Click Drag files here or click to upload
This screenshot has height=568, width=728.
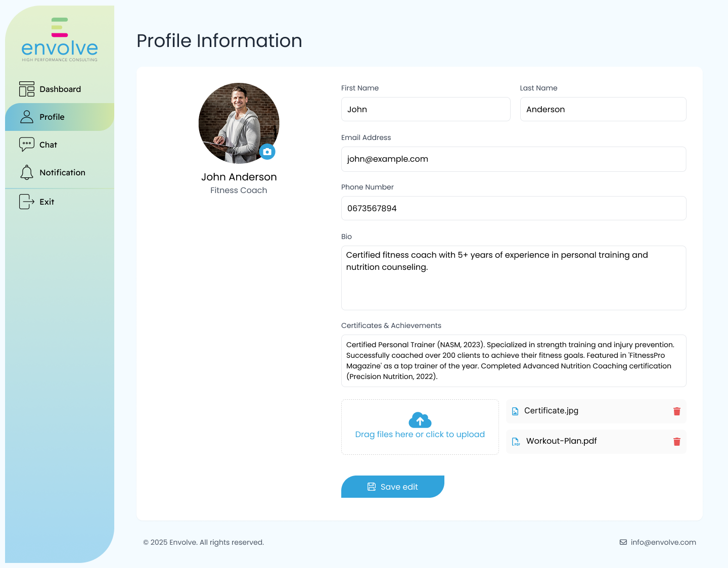(x=420, y=427)
